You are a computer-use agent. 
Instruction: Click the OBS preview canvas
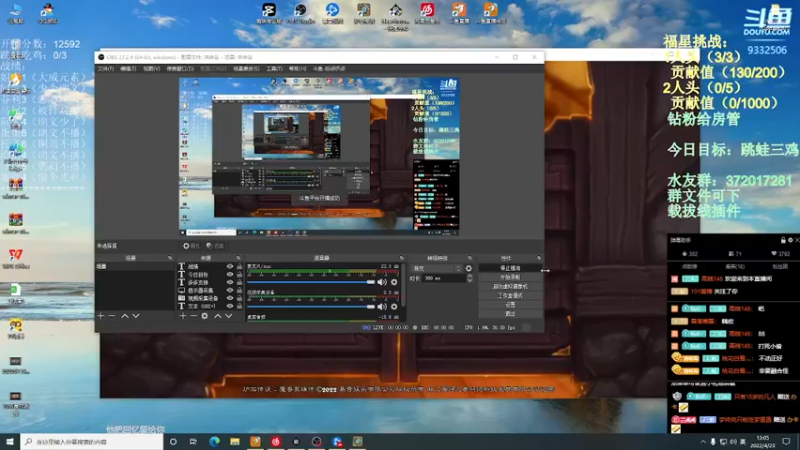click(x=319, y=157)
